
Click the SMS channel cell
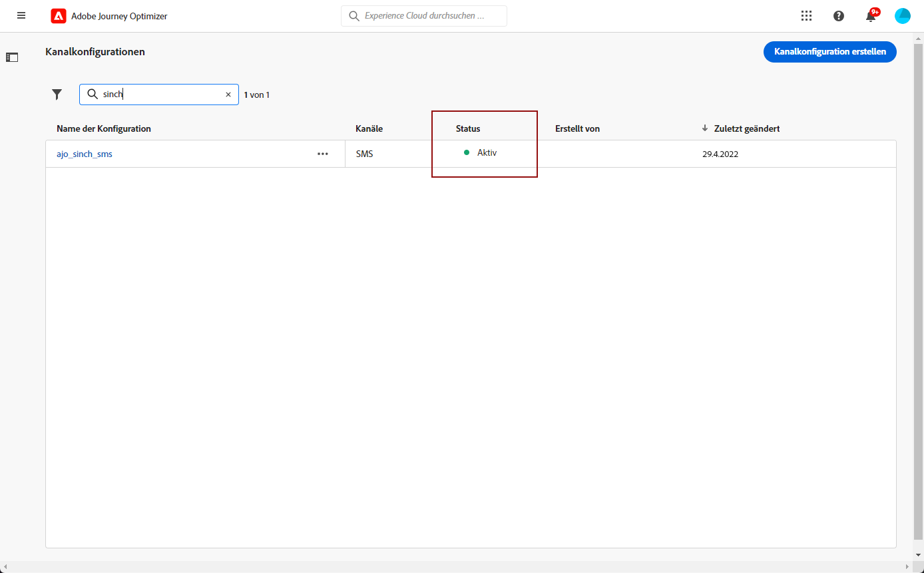[x=365, y=154]
